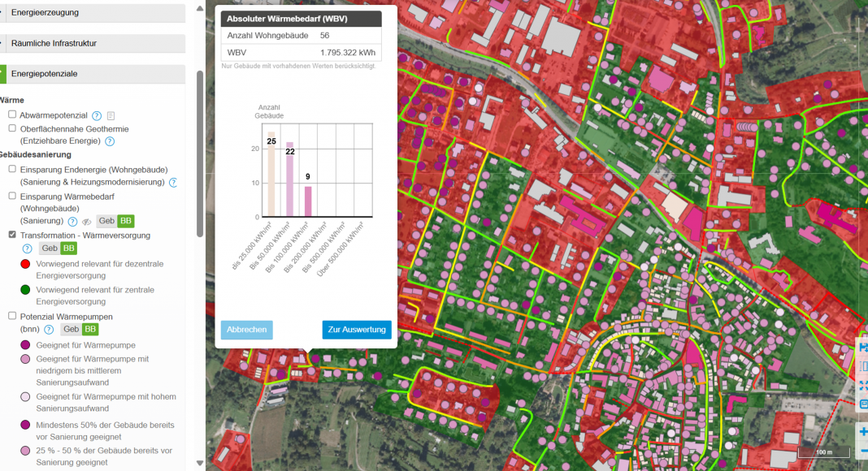The height and width of the screenshot is (471, 868).
Task: Click the 100 m map scale bar
Action: (x=824, y=452)
